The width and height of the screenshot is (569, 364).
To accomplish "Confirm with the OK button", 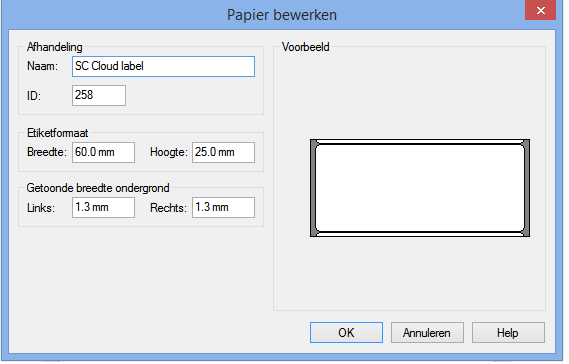I will (346, 333).
